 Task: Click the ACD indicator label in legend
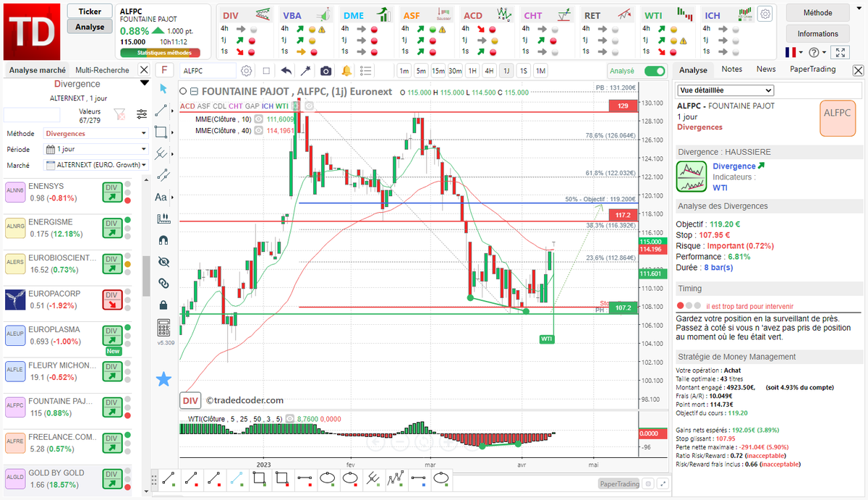(x=187, y=106)
